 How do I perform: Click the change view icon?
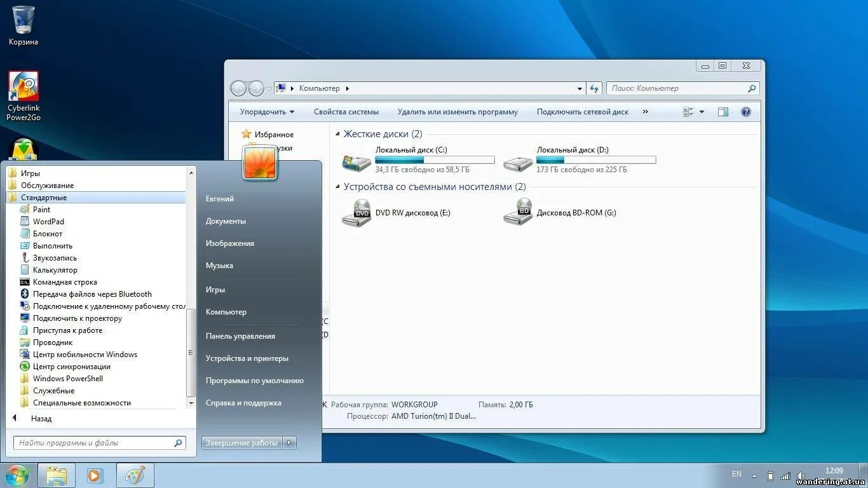click(x=689, y=112)
